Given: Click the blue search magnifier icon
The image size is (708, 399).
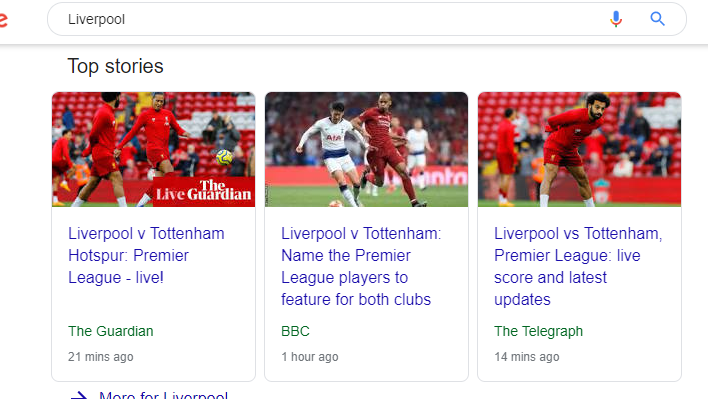Looking at the screenshot, I should [x=657, y=19].
